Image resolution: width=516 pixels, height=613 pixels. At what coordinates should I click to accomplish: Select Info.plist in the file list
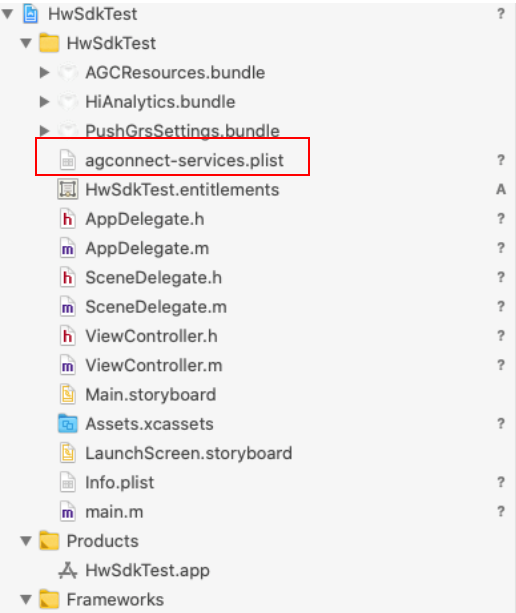120,483
